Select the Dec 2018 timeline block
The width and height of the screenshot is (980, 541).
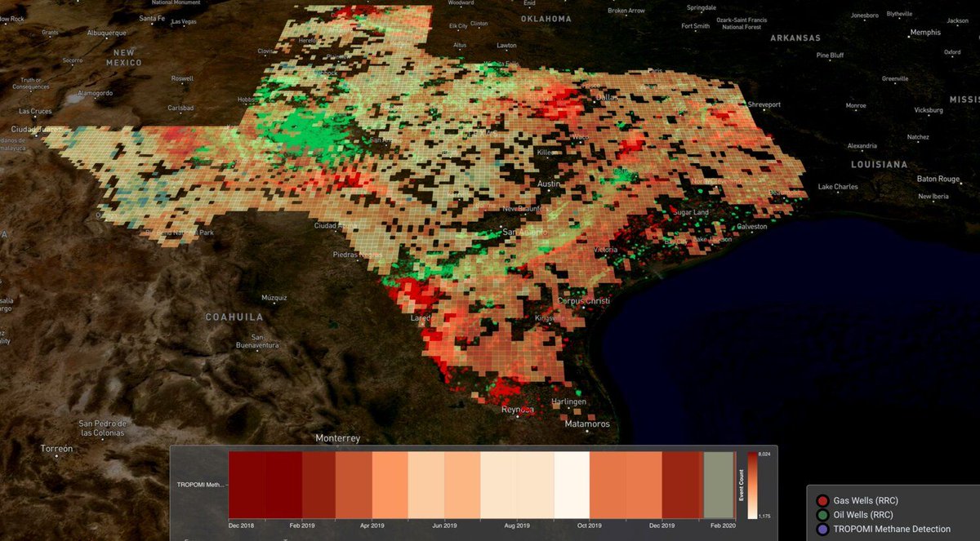tap(246, 486)
